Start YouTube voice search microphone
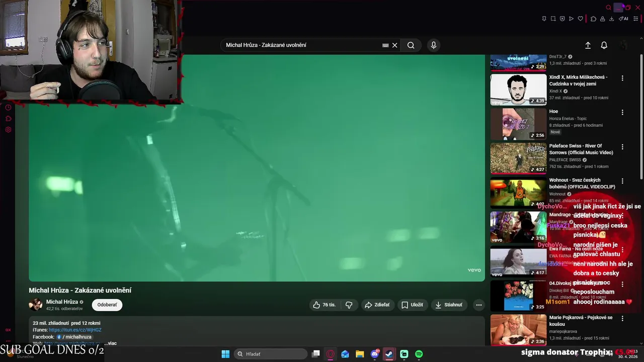The image size is (644, 362). (434, 45)
